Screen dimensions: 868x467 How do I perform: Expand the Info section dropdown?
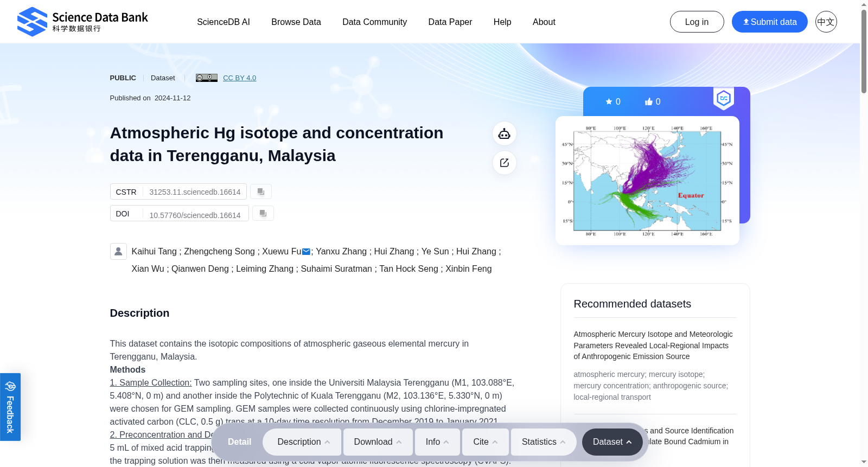(x=437, y=442)
